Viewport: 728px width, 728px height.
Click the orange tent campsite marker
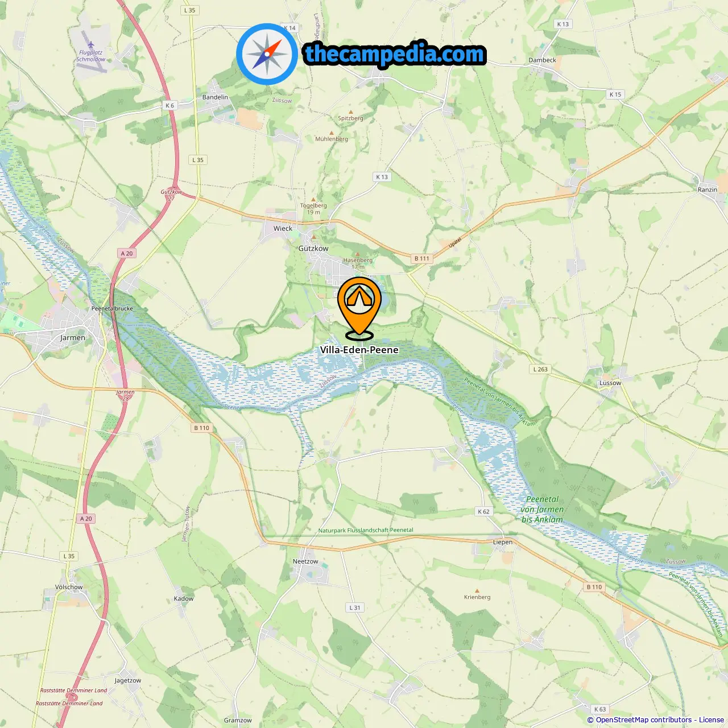click(x=359, y=307)
